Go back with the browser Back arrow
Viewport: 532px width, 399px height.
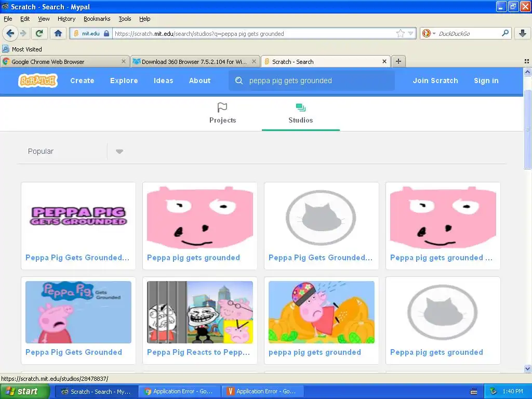coord(10,33)
